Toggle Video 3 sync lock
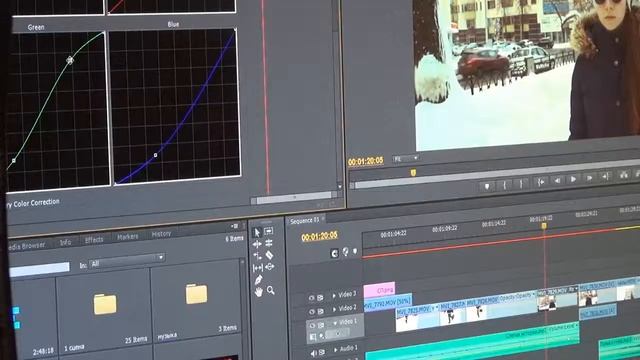640x360 pixels. tap(320, 298)
